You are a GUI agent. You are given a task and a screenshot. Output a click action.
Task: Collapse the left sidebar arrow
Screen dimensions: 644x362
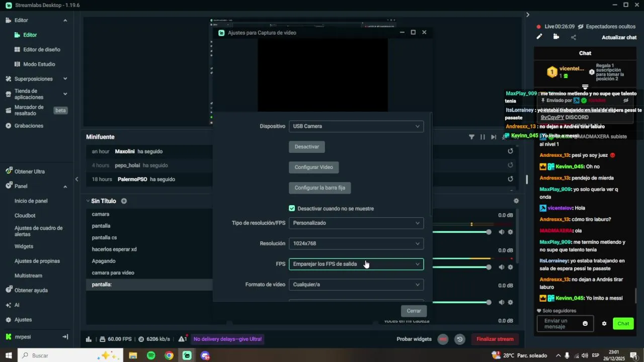point(76,179)
